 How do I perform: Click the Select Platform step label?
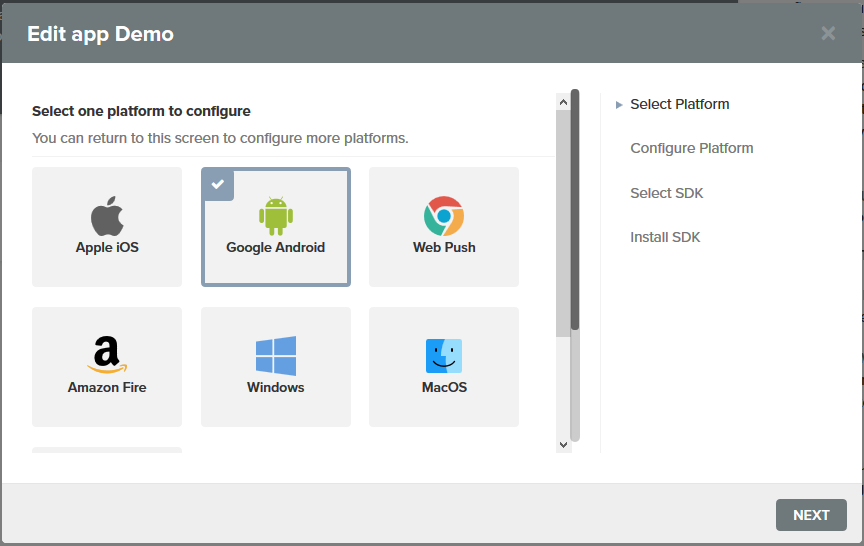[x=679, y=104]
